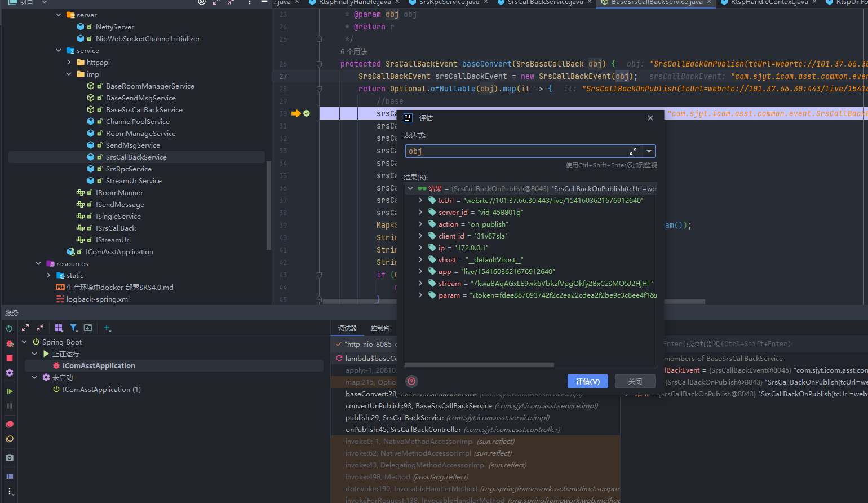Switch to the 控制台 console tab
This screenshot has height=503, width=868.
(x=380, y=328)
